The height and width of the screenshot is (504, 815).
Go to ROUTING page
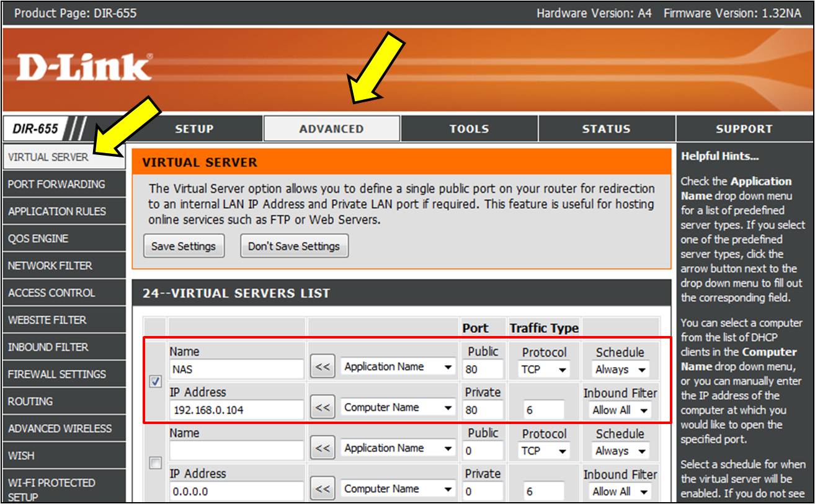pos(64,401)
